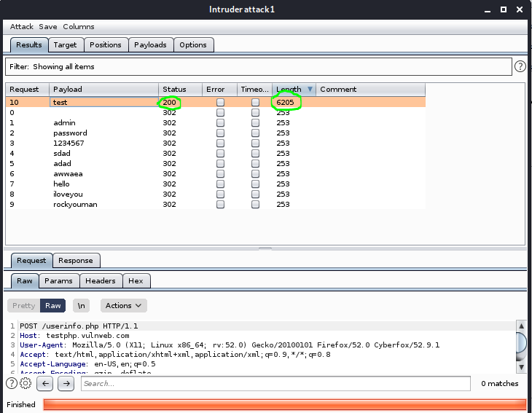Click the test payload cell

coord(103,102)
